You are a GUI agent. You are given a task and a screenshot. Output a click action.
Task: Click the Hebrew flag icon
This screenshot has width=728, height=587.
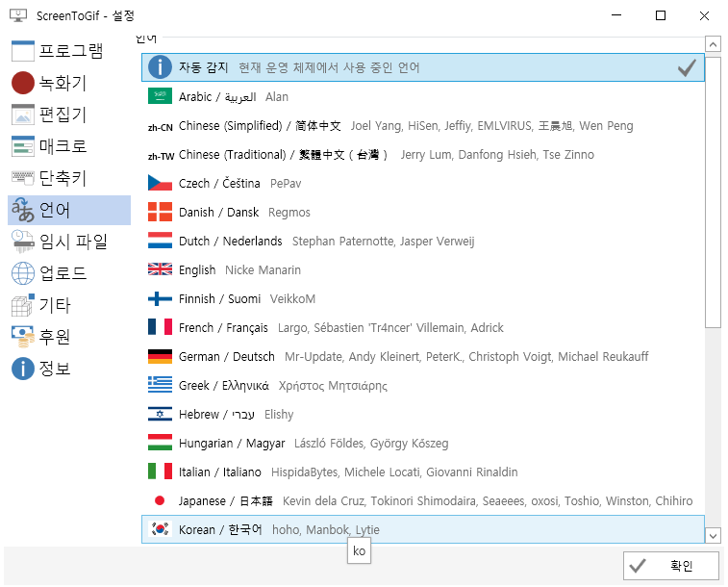click(x=161, y=414)
